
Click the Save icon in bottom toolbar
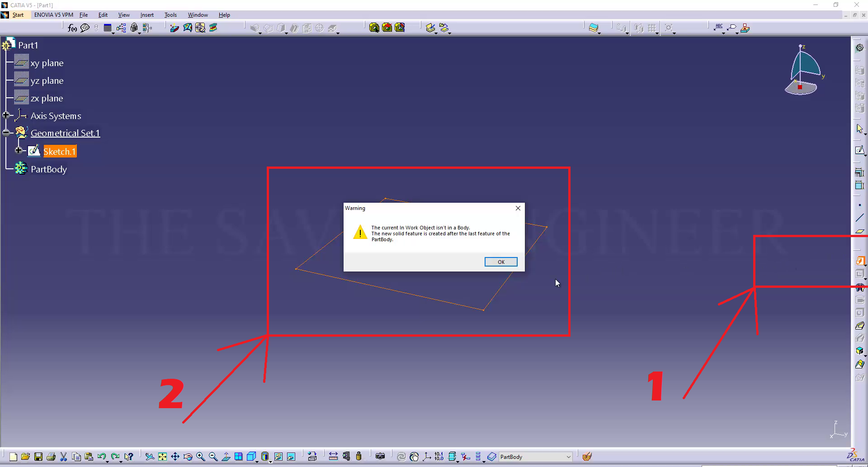coord(38,457)
